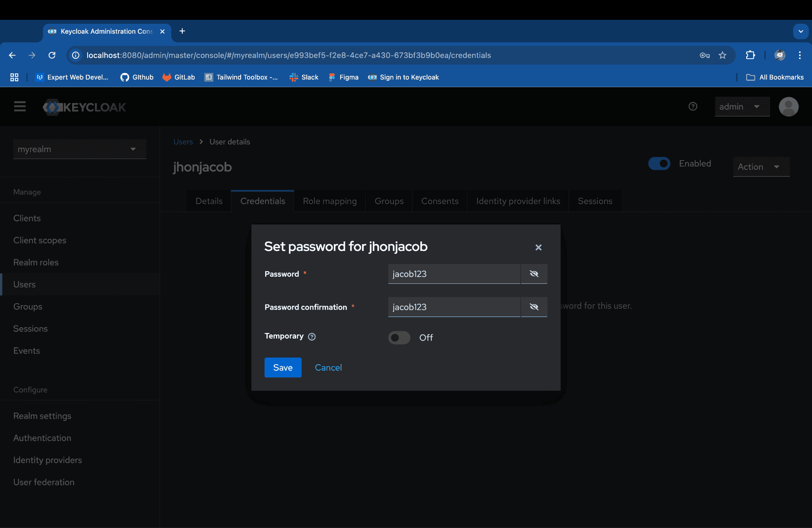
Task: Open the password manager key icon
Action: 705,55
